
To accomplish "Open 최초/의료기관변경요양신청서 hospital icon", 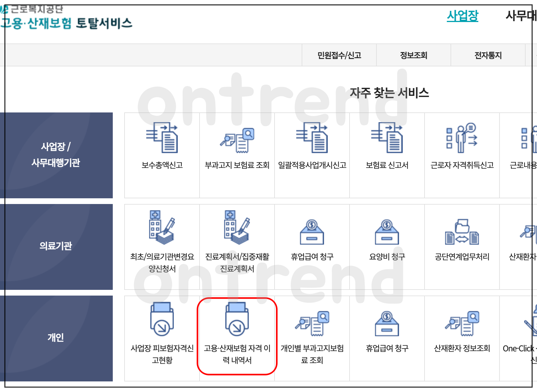I will pyautogui.click(x=162, y=227).
